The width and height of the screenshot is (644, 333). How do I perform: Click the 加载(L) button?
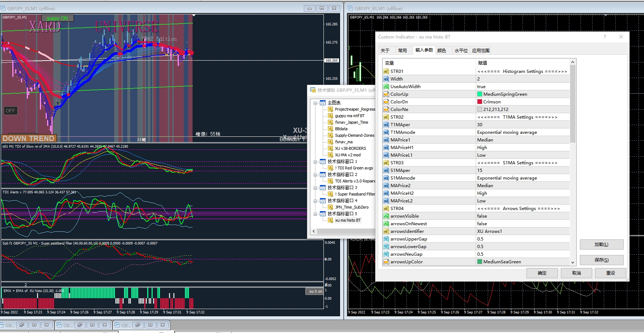(601, 244)
